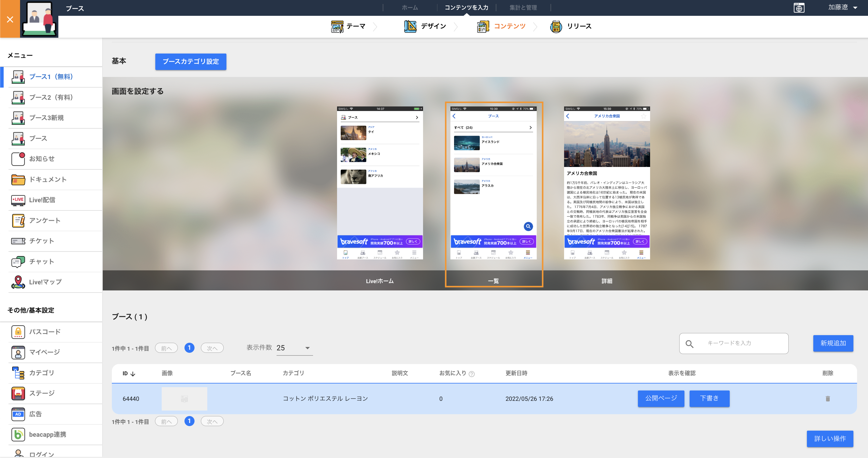Close the editor with the orange X button

click(x=10, y=19)
